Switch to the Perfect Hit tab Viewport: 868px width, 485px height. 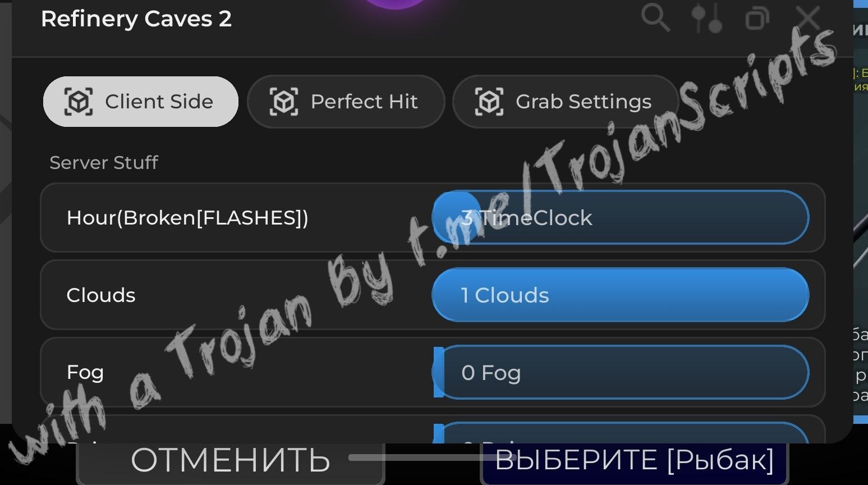click(x=346, y=102)
